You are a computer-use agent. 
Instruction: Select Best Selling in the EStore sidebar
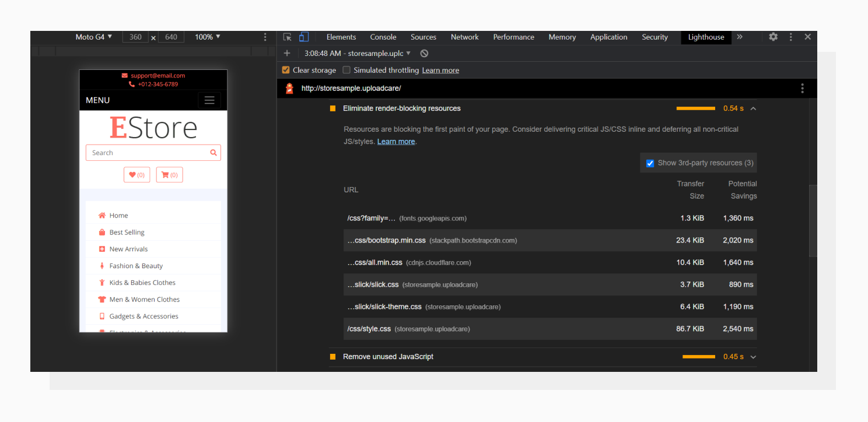click(x=127, y=232)
